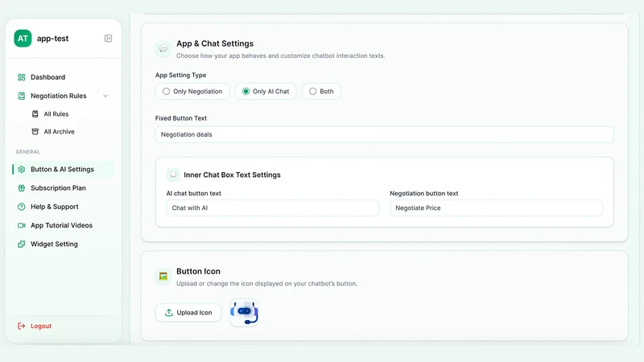Open App Tutorial Videos page
The width and height of the screenshot is (644, 362).
coord(64,225)
